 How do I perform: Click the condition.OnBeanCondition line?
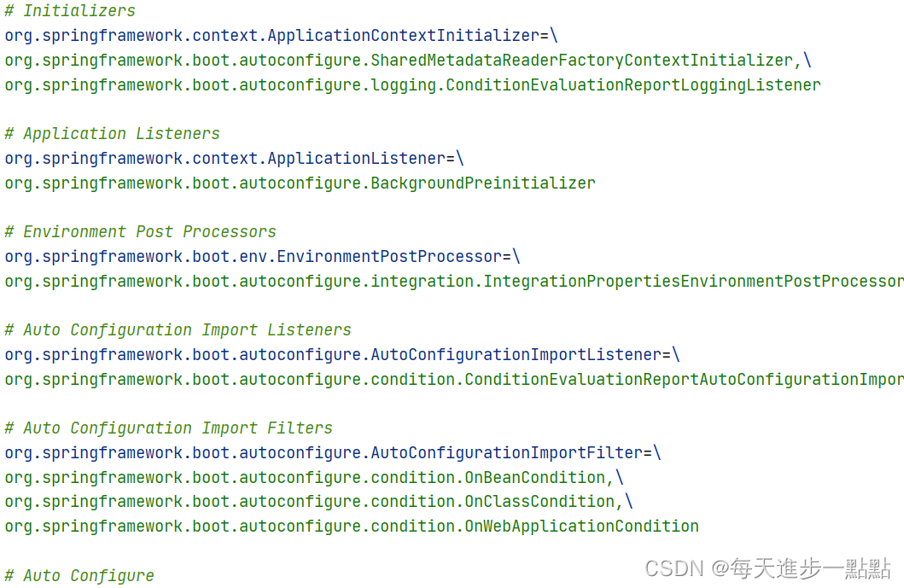click(x=314, y=477)
